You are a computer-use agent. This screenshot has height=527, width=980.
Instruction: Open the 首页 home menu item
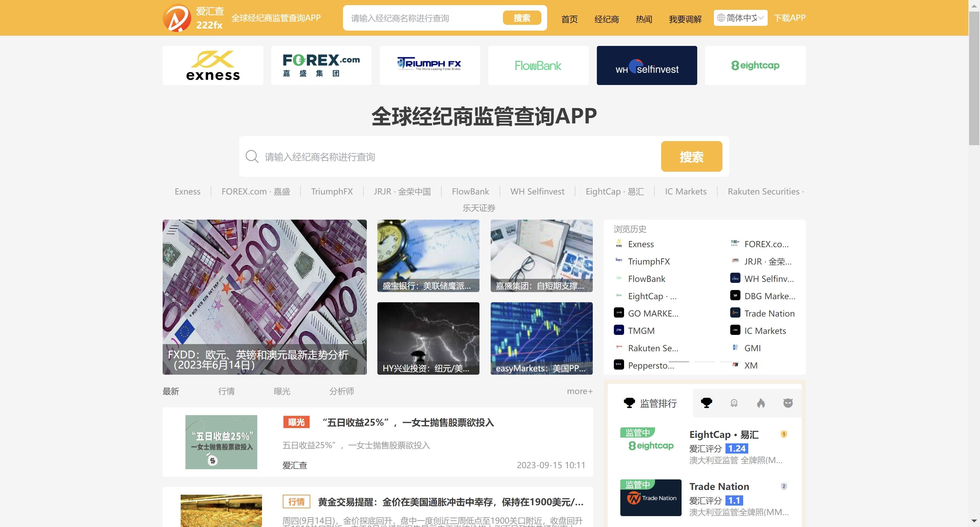pos(570,18)
